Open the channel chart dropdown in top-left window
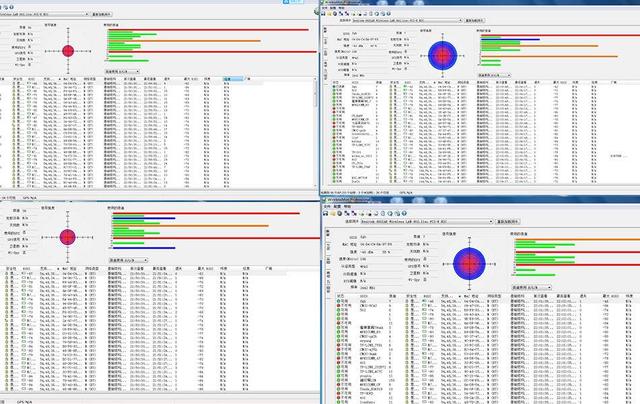Screen dimensions: 640x404 (x=122, y=71)
